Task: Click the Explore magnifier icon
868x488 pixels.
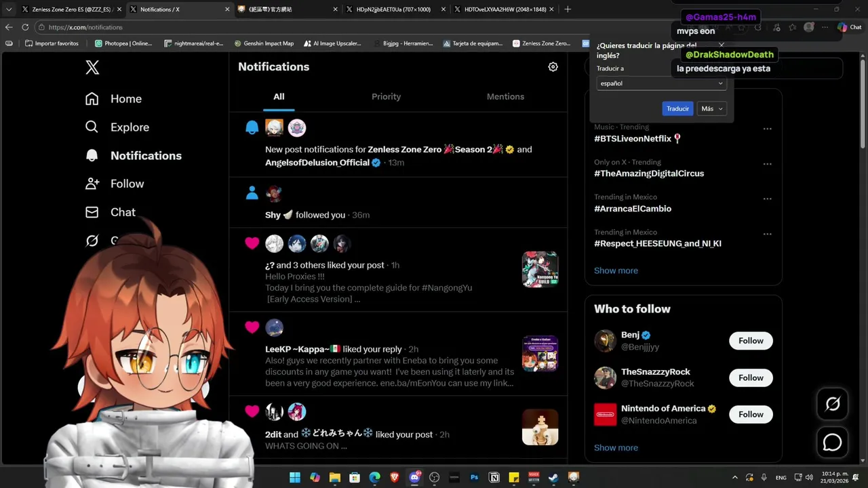Action: click(92, 127)
